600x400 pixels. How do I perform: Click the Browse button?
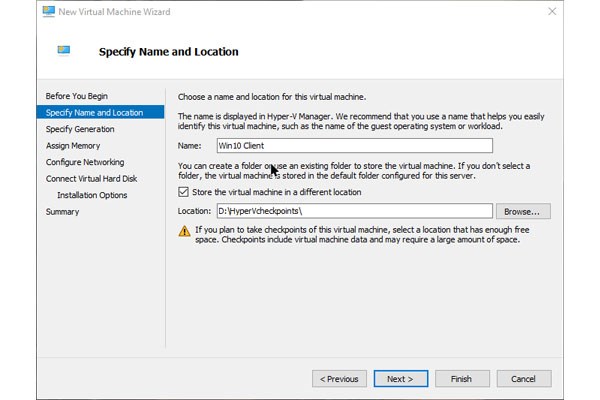pyautogui.click(x=523, y=211)
